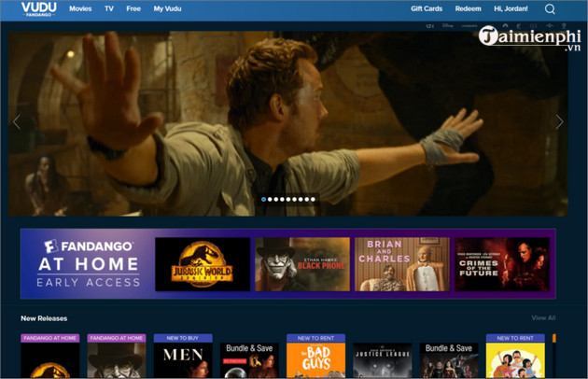Open the Justice League poster
Screen dimensions: 588x379
pos(383,359)
